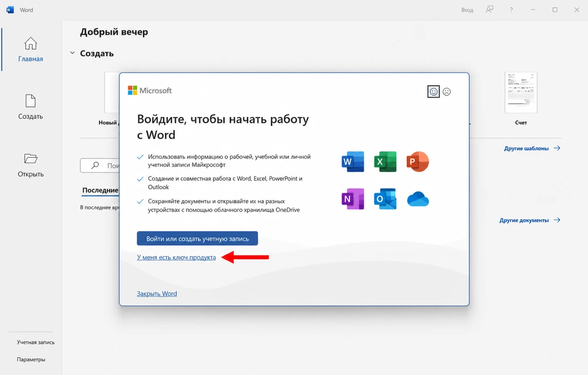
Task: Collapse the Создать section chevron
Action: (73, 53)
